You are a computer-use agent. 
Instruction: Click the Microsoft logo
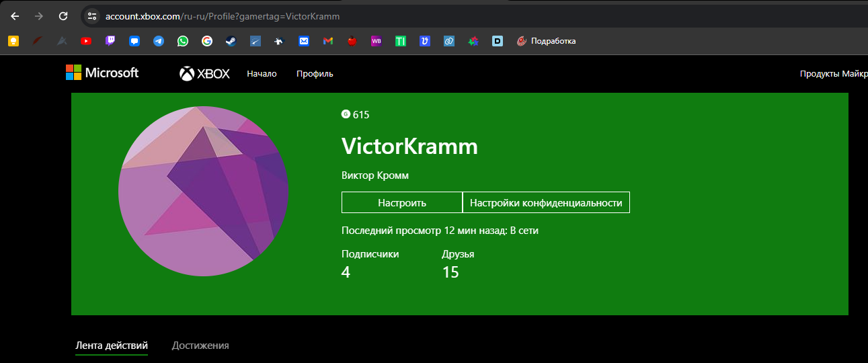102,73
